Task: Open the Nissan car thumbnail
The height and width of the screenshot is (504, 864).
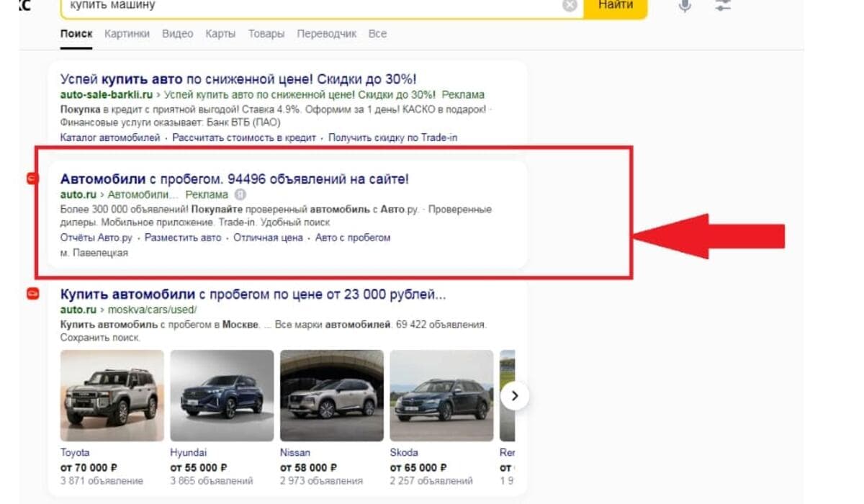Action: pos(332,395)
